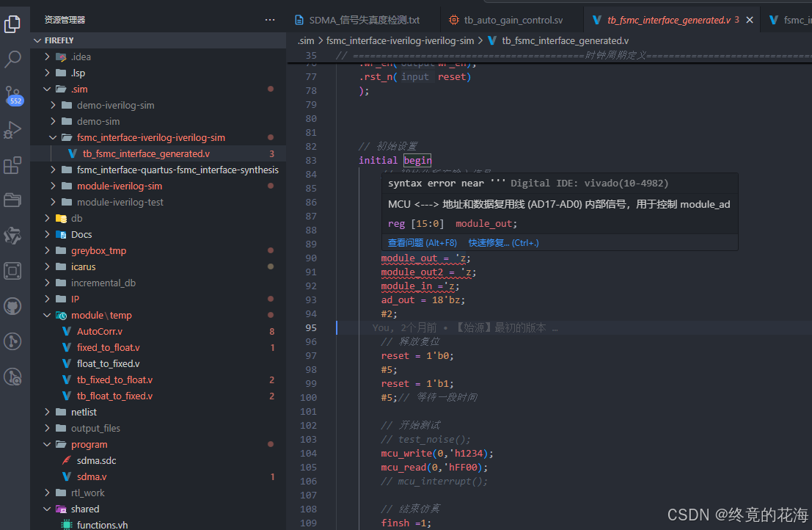Click the db folder icon
The width and height of the screenshot is (812, 530).
click(61, 218)
